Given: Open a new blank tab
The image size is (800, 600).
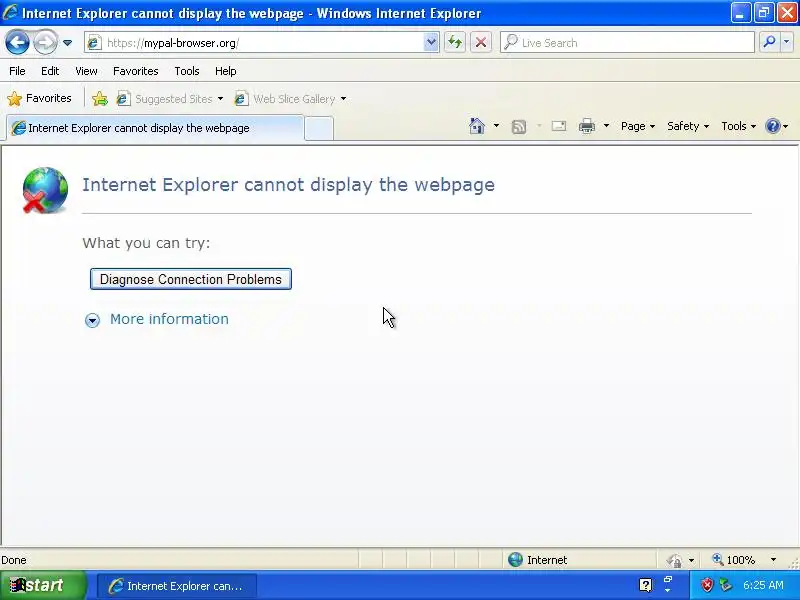Looking at the screenshot, I should click(319, 129).
